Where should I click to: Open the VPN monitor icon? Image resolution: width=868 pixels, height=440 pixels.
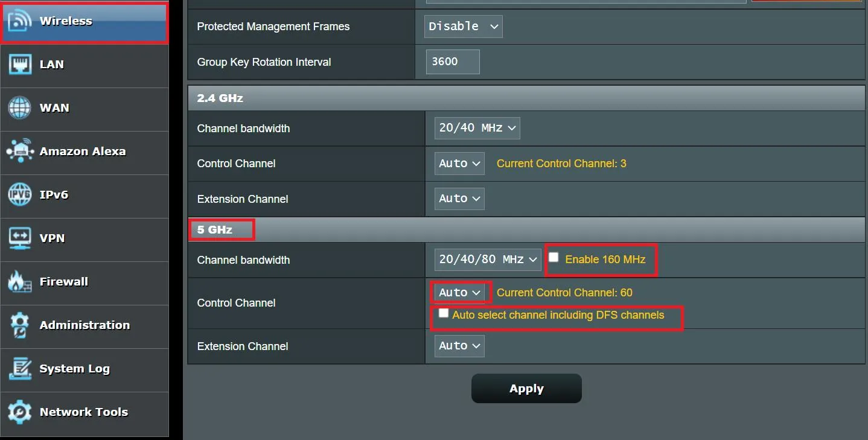click(x=19, y=238)
